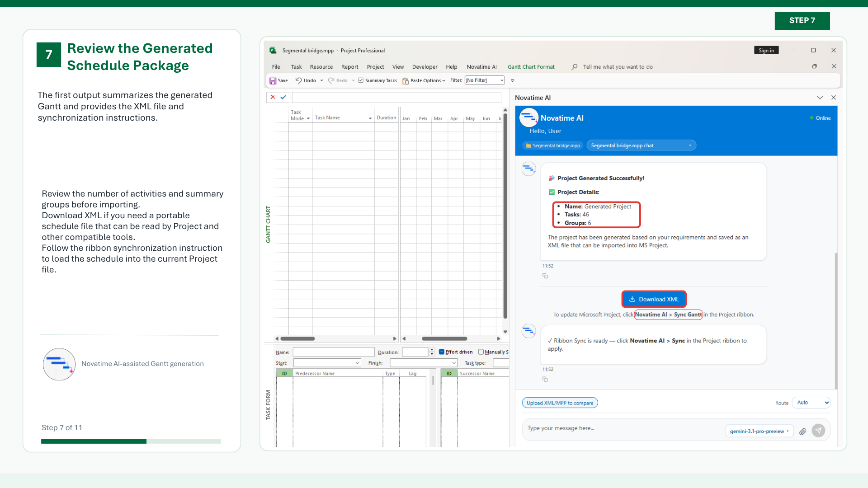Click the Duration column header

pos(387,118)
